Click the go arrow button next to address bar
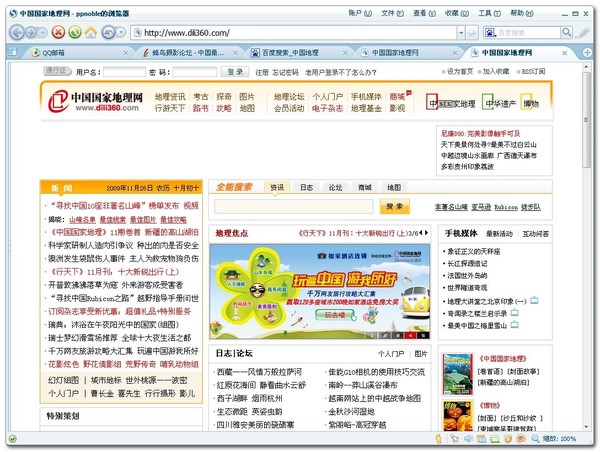Viewport: 600px width, 452px height. coord(472,33)
